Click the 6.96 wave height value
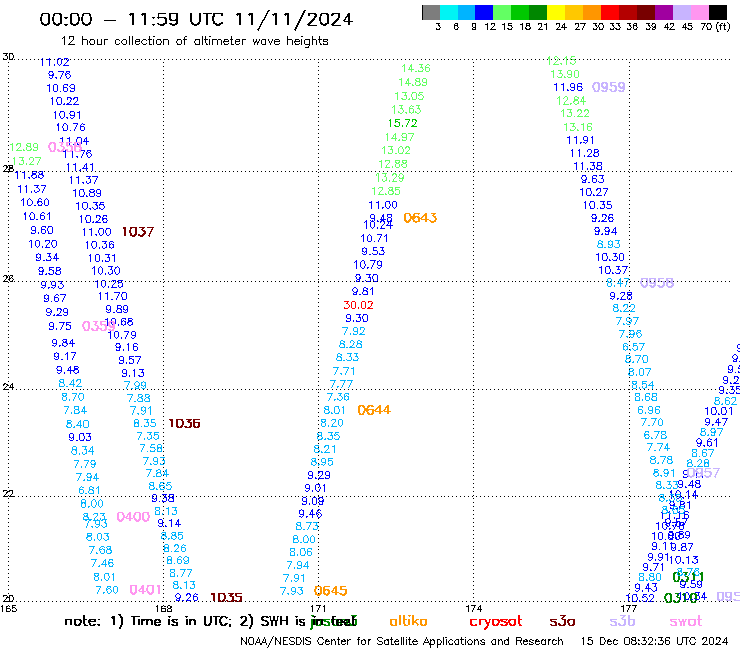The image size is (740, 650). pos(649,410)
